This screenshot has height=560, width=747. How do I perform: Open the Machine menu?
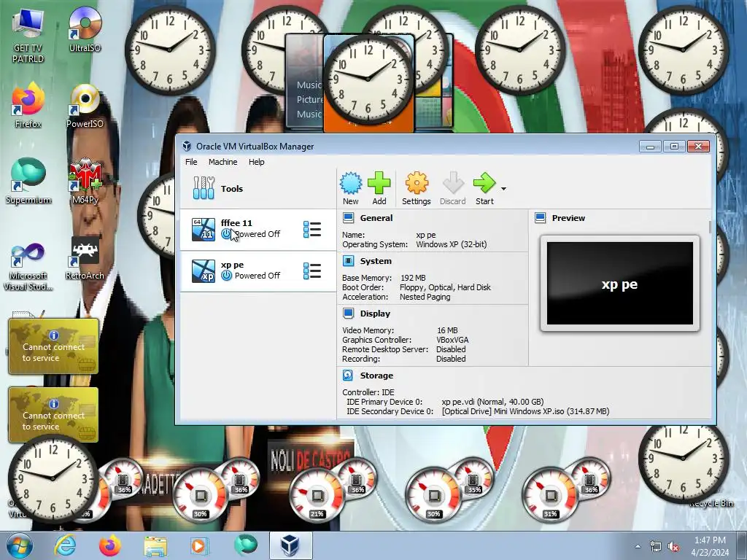[222, 162]
